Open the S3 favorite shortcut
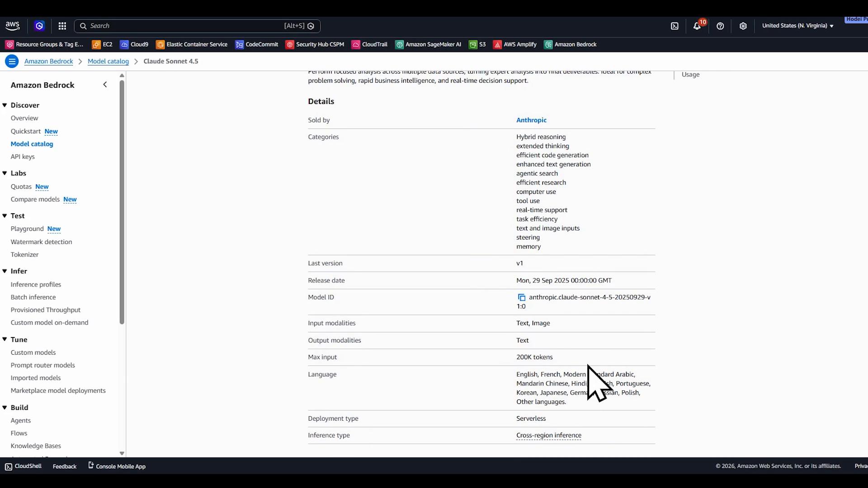Viewport: 868px width, 488px height. pos(477,44)
